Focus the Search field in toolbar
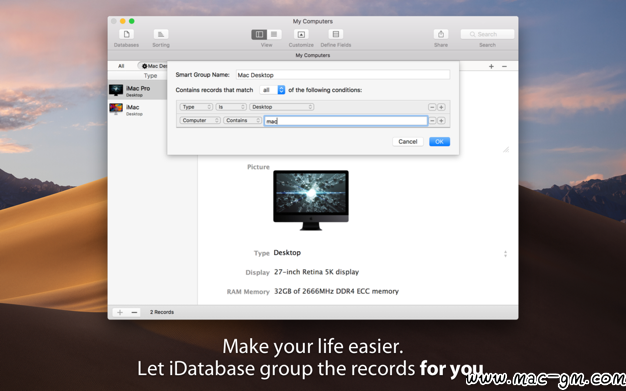Screen dimensions: 626x391 click(487, 34)
